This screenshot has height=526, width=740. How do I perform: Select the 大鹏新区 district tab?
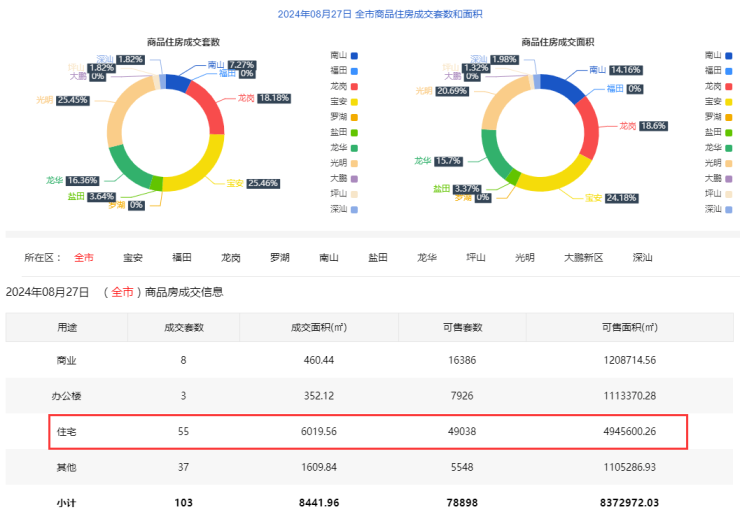[x=583, y=257]
